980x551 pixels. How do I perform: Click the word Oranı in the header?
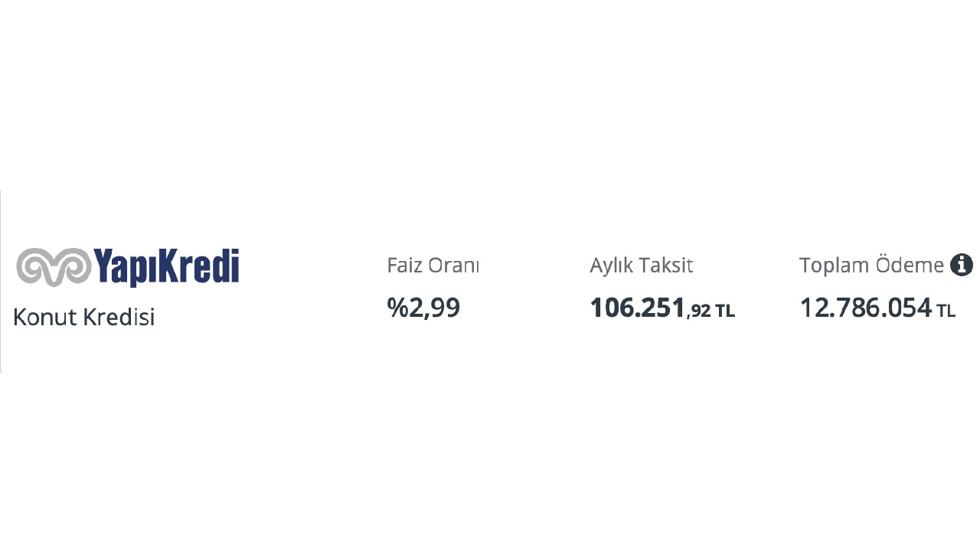(x=453, y=266)
